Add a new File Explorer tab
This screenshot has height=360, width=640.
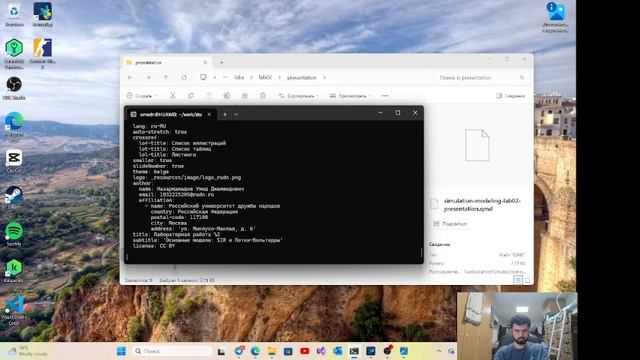point(222,62)
